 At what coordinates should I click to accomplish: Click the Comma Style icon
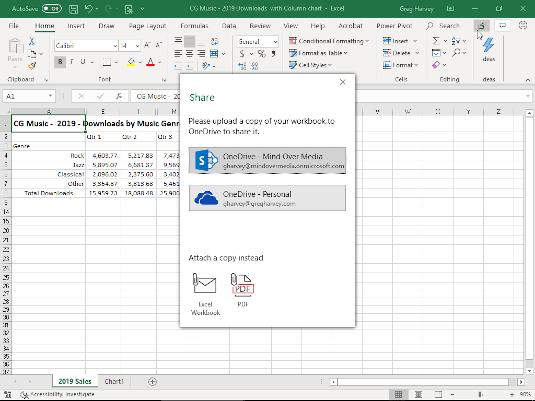pyautogui.click(x=273, y=54)
